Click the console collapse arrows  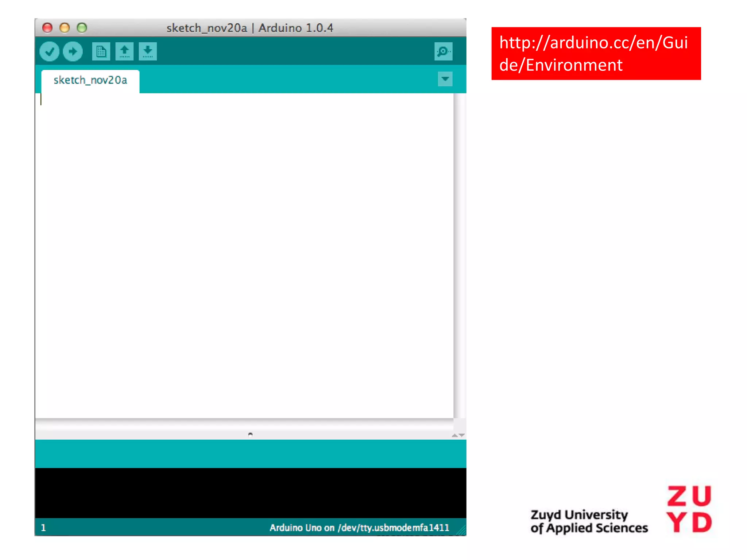[x=458, y=435]
